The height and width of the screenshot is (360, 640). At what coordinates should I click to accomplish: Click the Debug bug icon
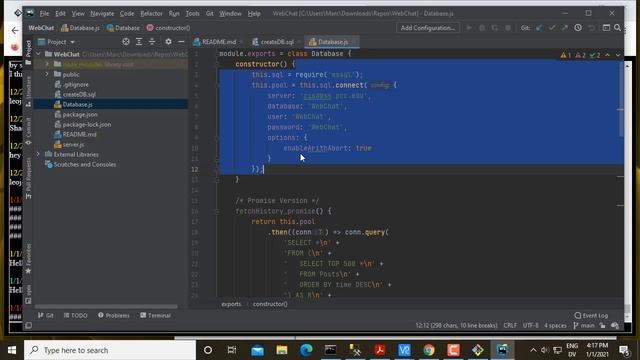482,28
